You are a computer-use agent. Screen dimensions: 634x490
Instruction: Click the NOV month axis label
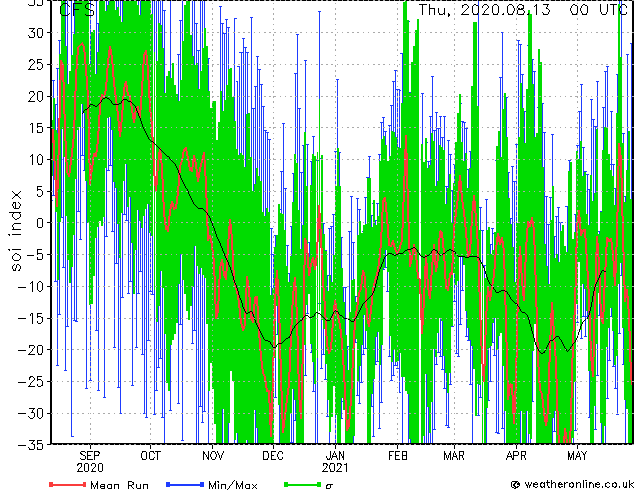(x=213, y=456)
